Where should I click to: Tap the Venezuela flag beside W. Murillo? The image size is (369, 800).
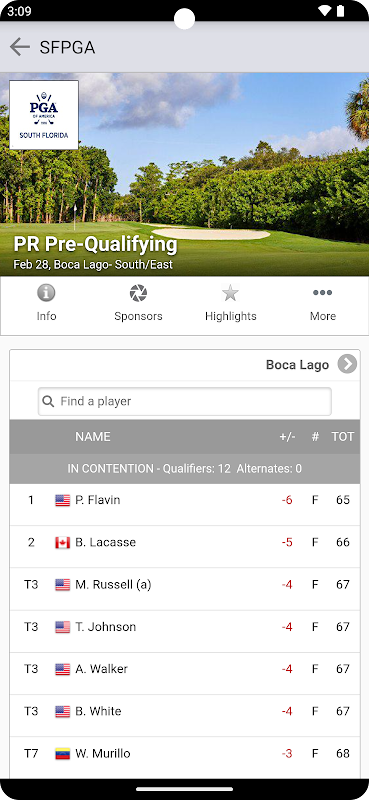(x=63, y=754)
